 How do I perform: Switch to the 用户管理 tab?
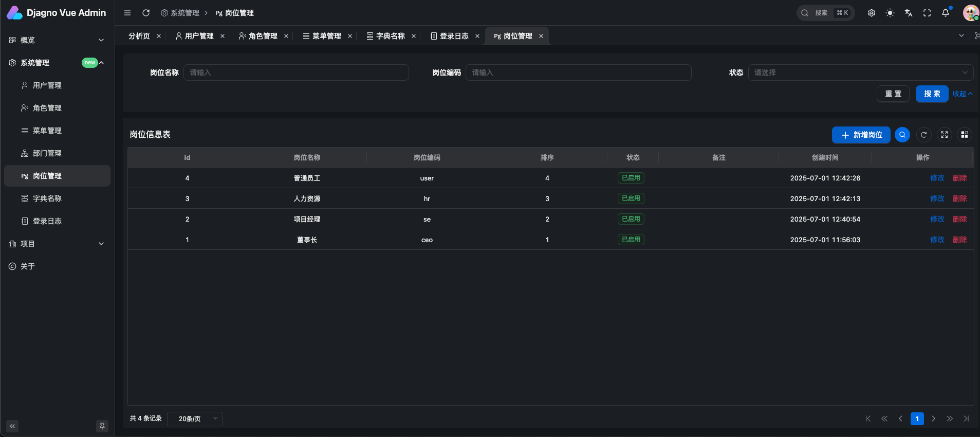click(x=199, y=36)
